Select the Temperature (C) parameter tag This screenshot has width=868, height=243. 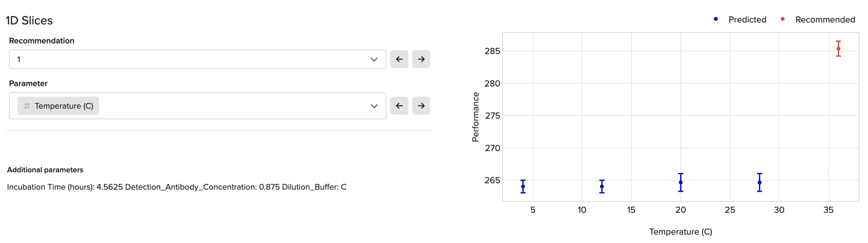pyautogui.click(x=63, y=106)
